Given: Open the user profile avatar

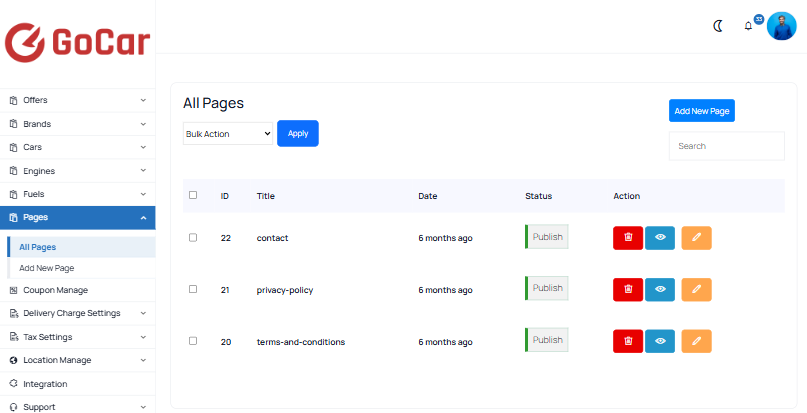Looking at the screenshot, I should click(781, 26).
